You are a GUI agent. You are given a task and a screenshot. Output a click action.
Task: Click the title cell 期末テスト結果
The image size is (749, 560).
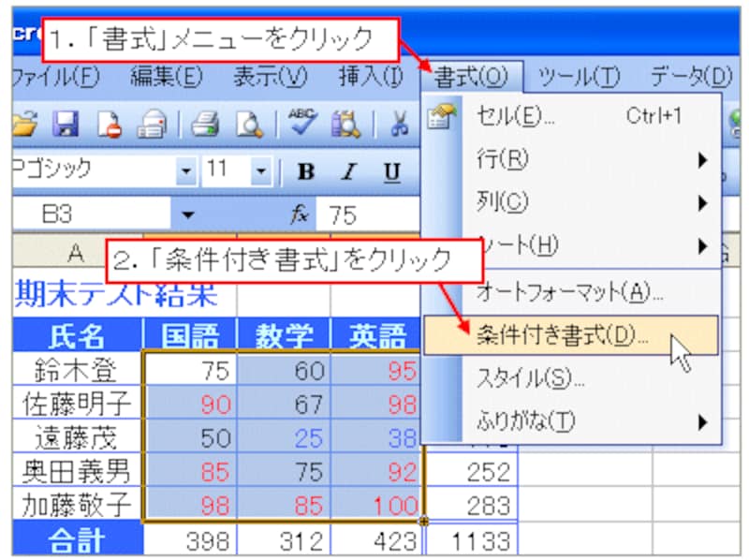pos(117,295)
